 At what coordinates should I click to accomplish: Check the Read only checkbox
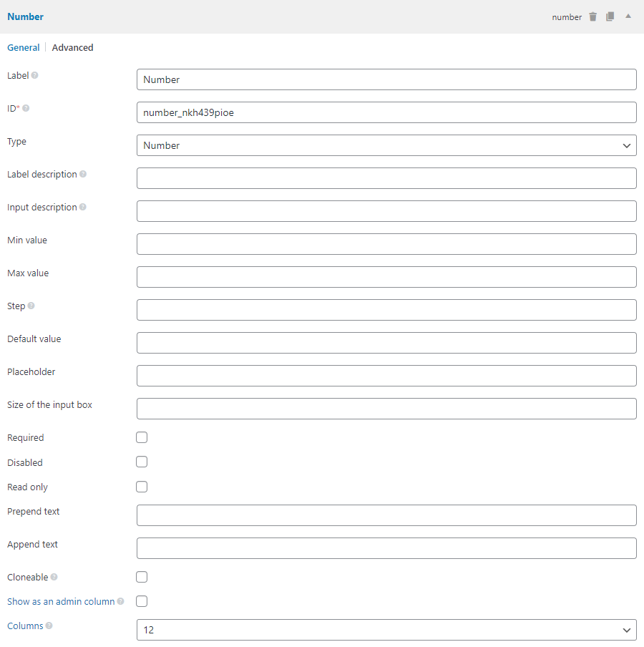click(x=142, y=487)
